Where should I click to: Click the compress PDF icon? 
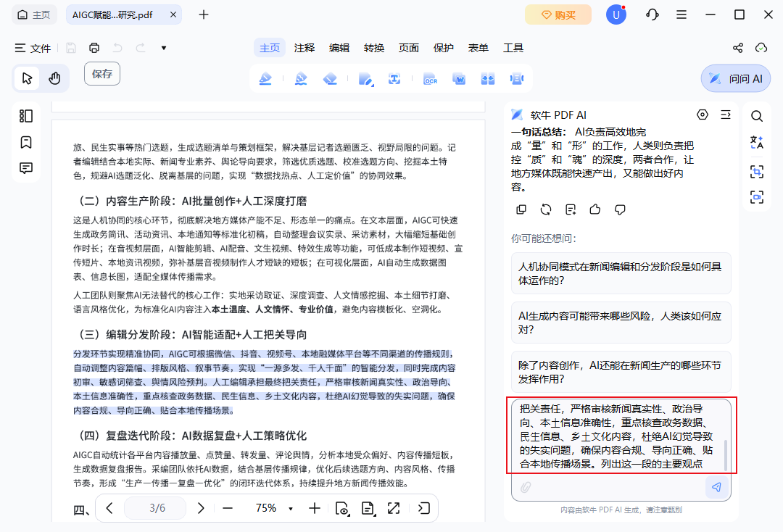click(488, 79)
